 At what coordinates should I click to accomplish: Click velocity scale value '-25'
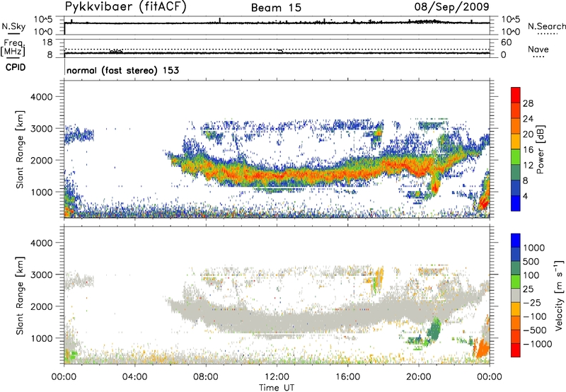pos(532,302)
